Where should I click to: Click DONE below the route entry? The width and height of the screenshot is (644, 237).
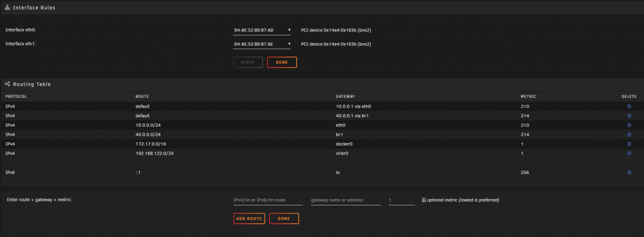pos(284,218)
